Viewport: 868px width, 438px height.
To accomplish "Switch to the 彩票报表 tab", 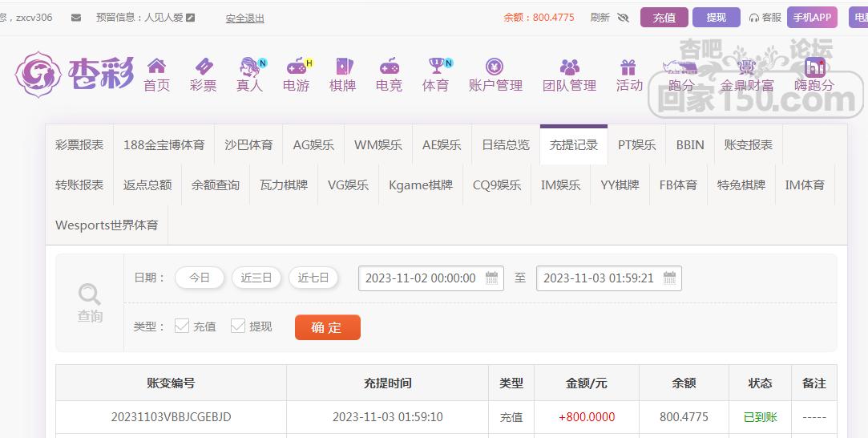I will [x=79, y=145].
